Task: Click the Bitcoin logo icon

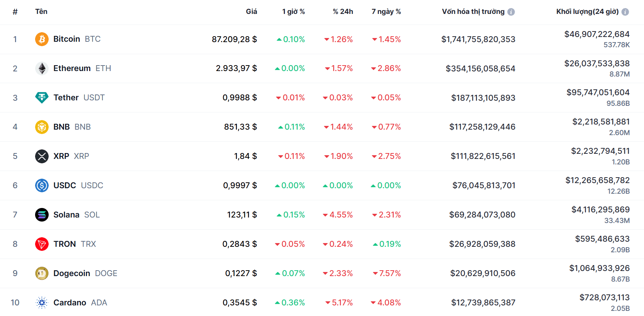Action: pos(42,39)
